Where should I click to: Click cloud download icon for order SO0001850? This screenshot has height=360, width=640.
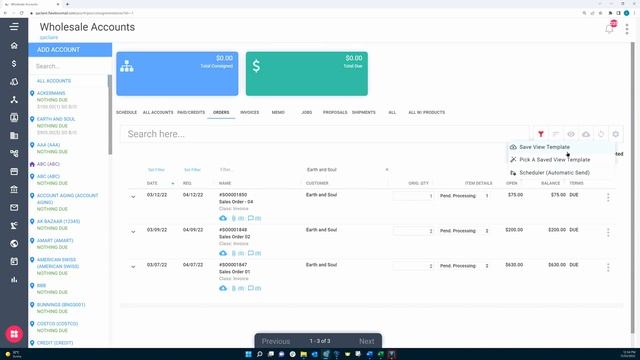point(223,218)
